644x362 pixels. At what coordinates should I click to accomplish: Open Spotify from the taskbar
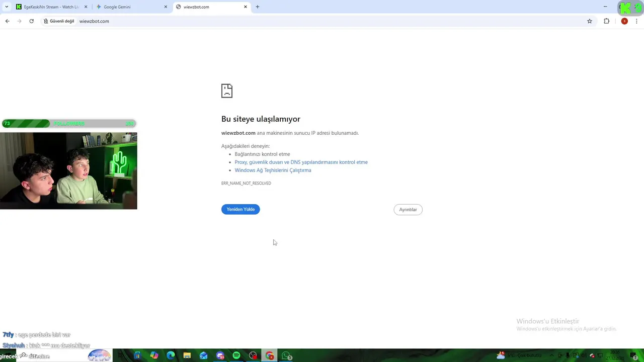(236, 355)
